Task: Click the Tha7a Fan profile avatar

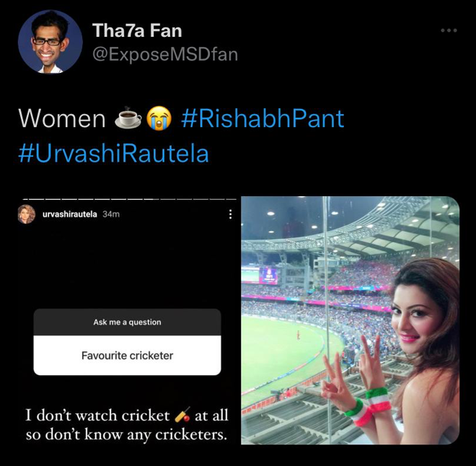Action: pyautogui.click(x=50, y=42)
